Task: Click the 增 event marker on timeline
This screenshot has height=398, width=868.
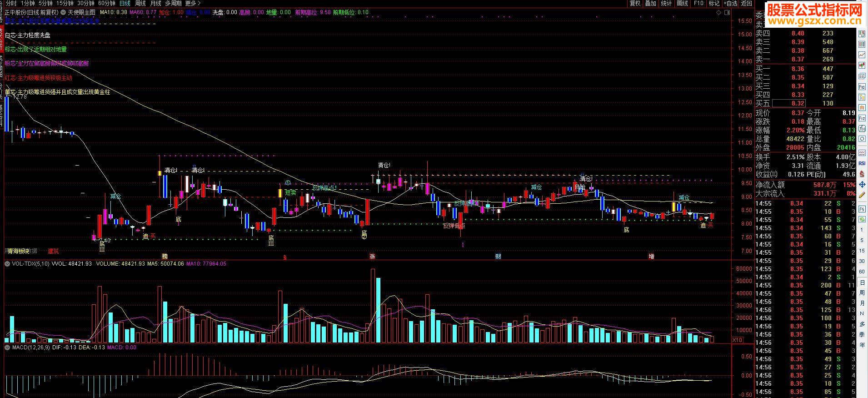Action: pyautogui.click(x=651, y=257)
